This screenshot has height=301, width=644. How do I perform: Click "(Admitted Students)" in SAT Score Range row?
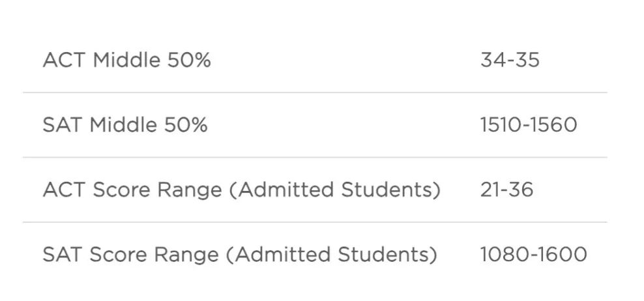[x=331, y=255]
